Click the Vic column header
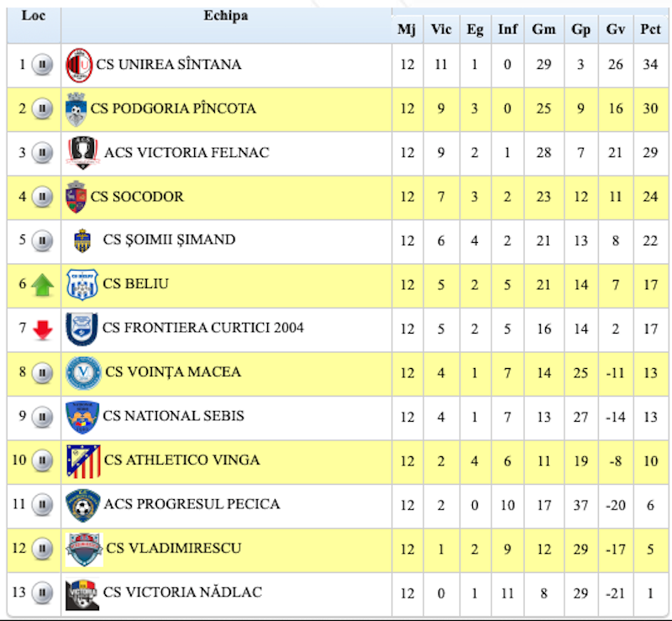Screen dimensions: 672x621 pyautogui.click(x=441, y=29)
